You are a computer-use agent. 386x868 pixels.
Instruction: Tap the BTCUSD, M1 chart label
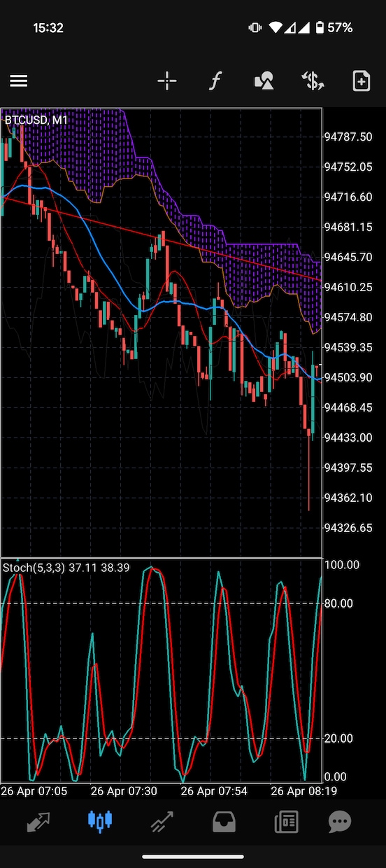[36, 120]
